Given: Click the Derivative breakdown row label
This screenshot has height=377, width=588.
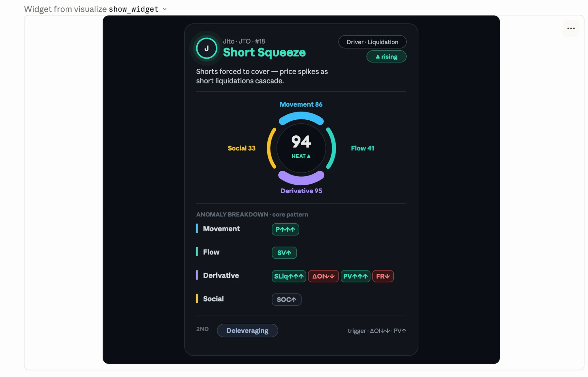Looking at the screenshot, I should coord(221,275).
